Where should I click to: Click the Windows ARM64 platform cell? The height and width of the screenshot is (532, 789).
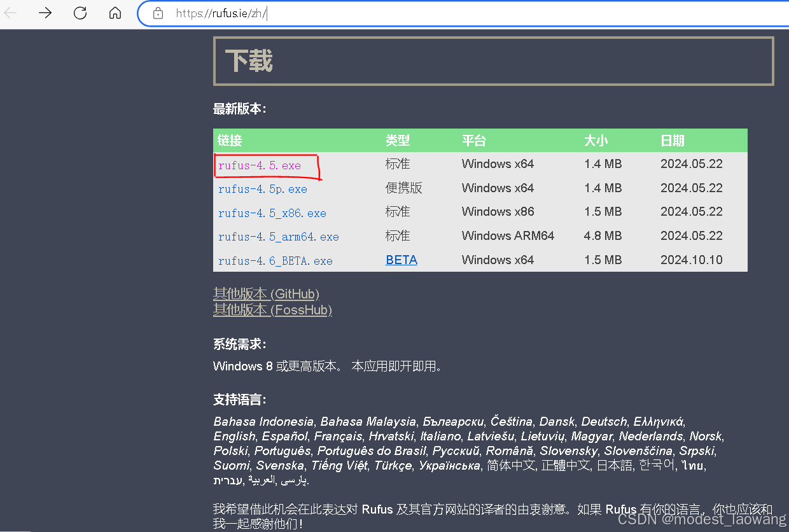(508, 235)
